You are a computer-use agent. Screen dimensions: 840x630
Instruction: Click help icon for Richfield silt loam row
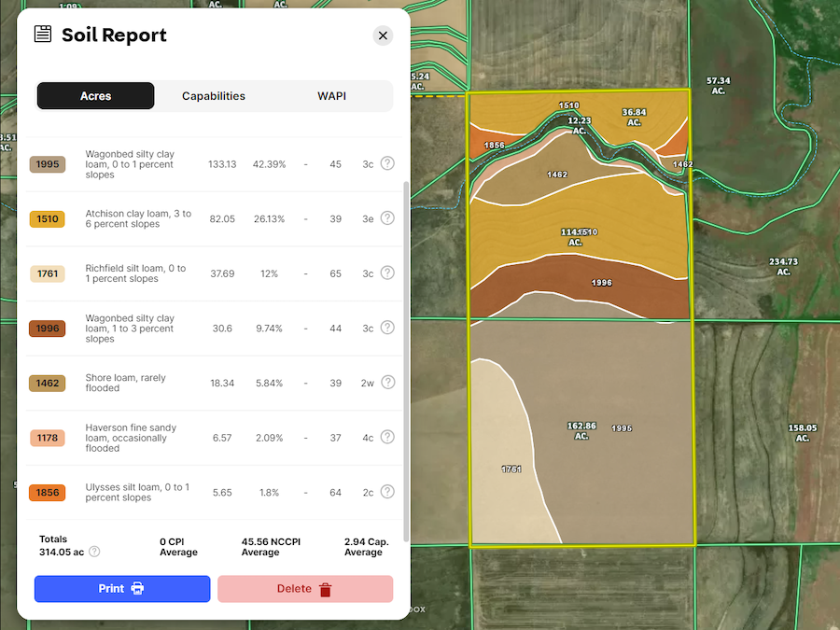click(x=387, y=273)
